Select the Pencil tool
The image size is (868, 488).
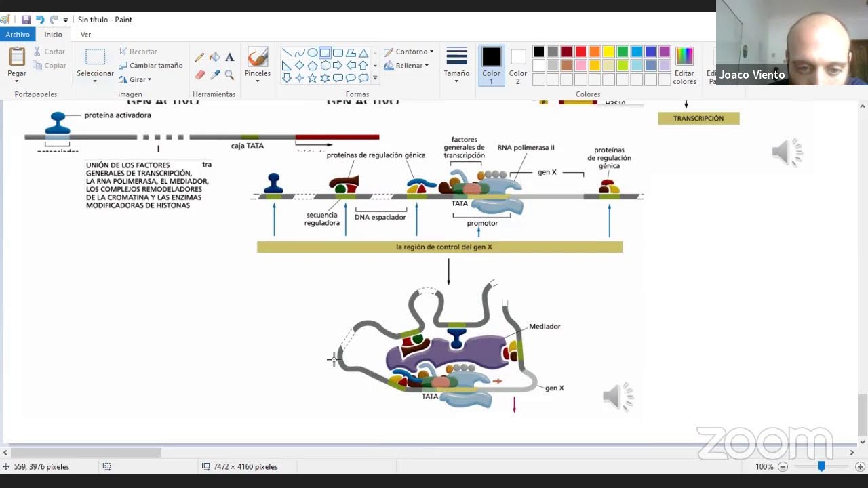pyautogui.click(x=199, y=58)
